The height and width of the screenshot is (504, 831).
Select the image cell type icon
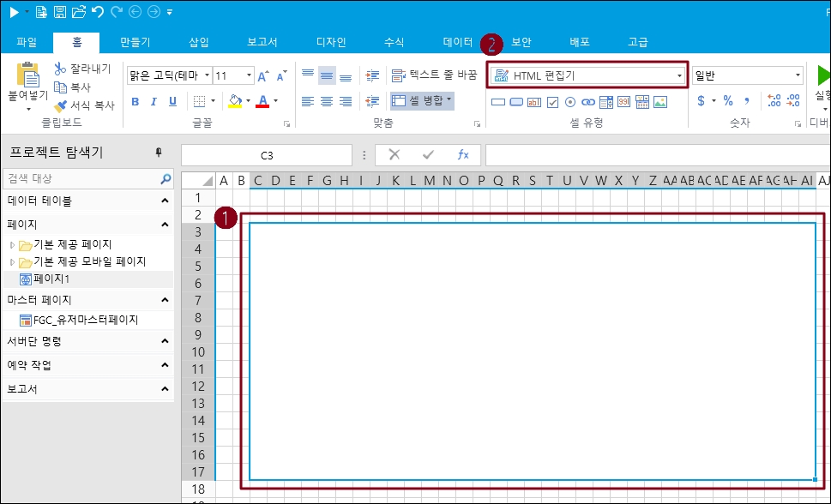tap(659, 102)
